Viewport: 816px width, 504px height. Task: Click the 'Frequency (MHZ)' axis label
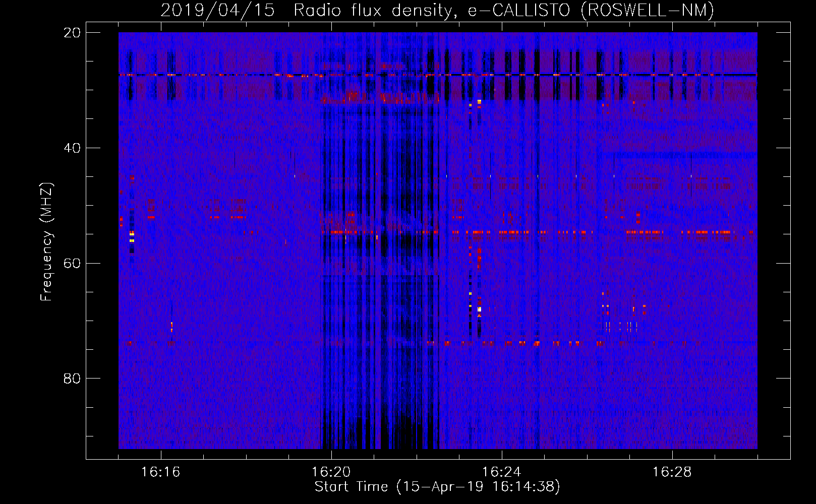[46, 242]
